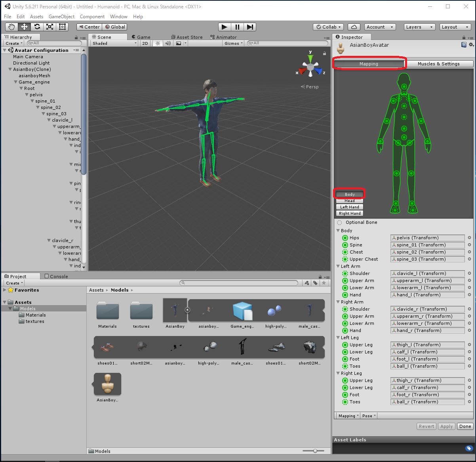Select the AsianBoy model thumbnail
Image resolution: width=476 pixels, height=462 pixels.
[x=175, y=311]
